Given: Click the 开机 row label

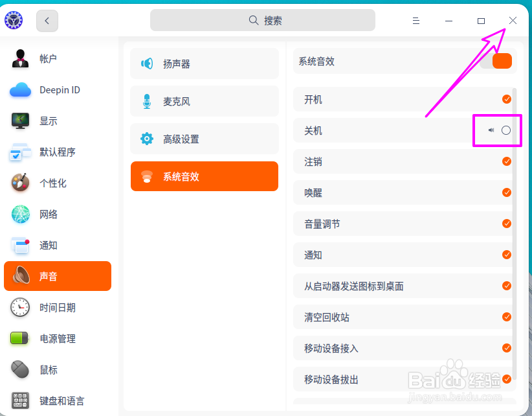Looking at the screenshot, I should tap(313, 100).
